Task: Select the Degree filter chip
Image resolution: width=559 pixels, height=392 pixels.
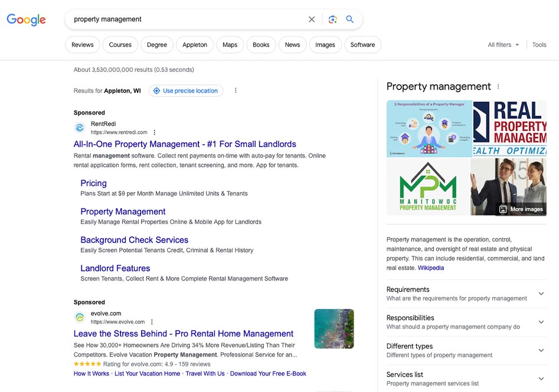Action: [157, 45]
